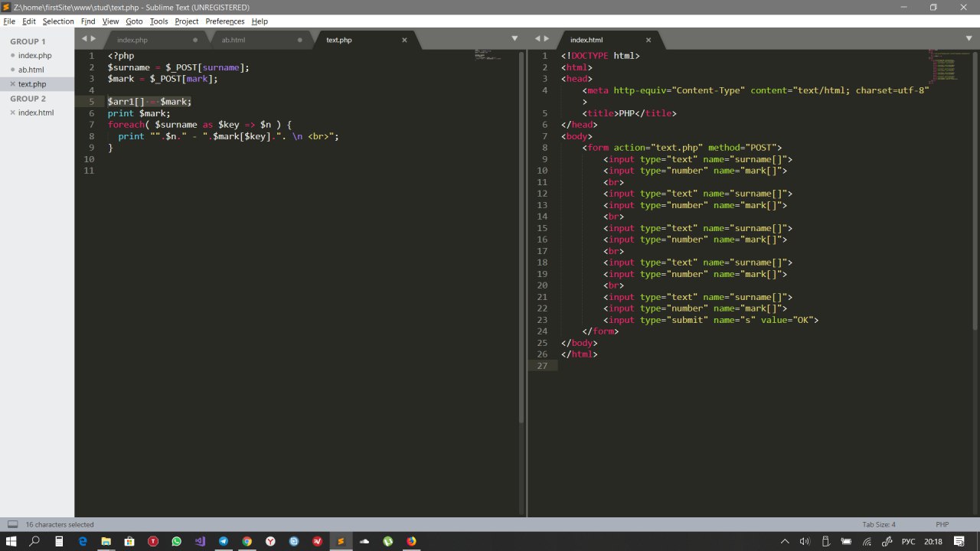
Task: Click Sublime Text taskbar icon
Action: (341, 541)
